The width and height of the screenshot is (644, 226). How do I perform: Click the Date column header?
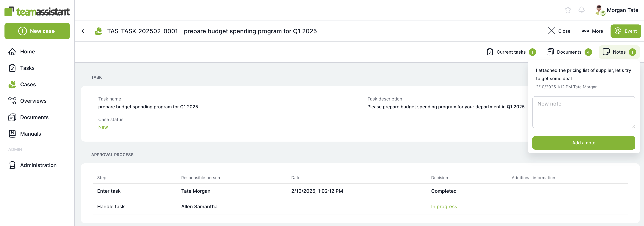click(296, 178)
